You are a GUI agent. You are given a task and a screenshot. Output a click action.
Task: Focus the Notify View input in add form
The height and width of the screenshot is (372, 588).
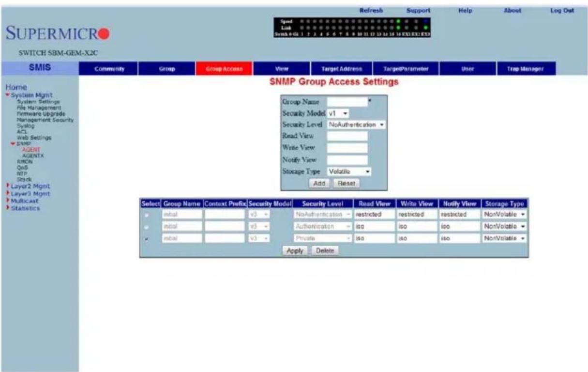[x=347, y=159]
